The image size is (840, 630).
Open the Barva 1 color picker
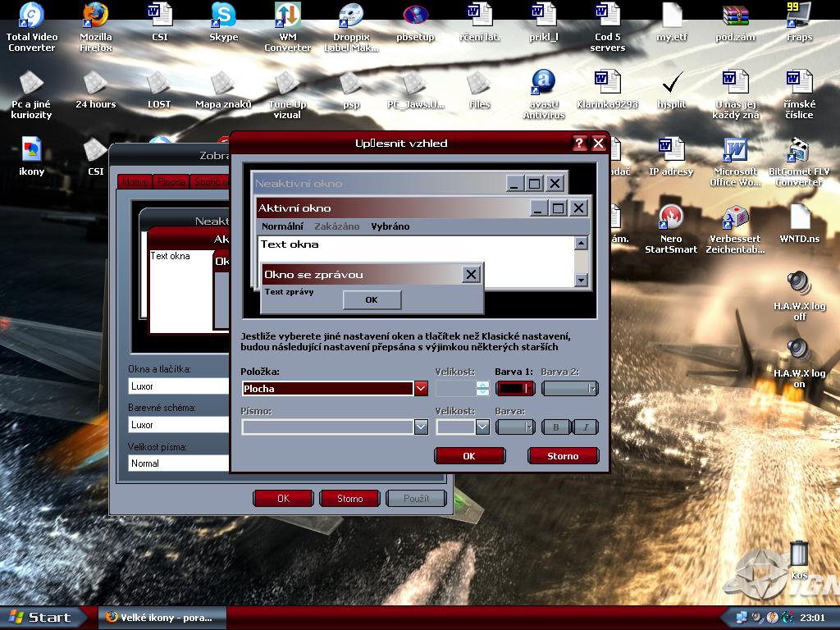coord(515,389)
